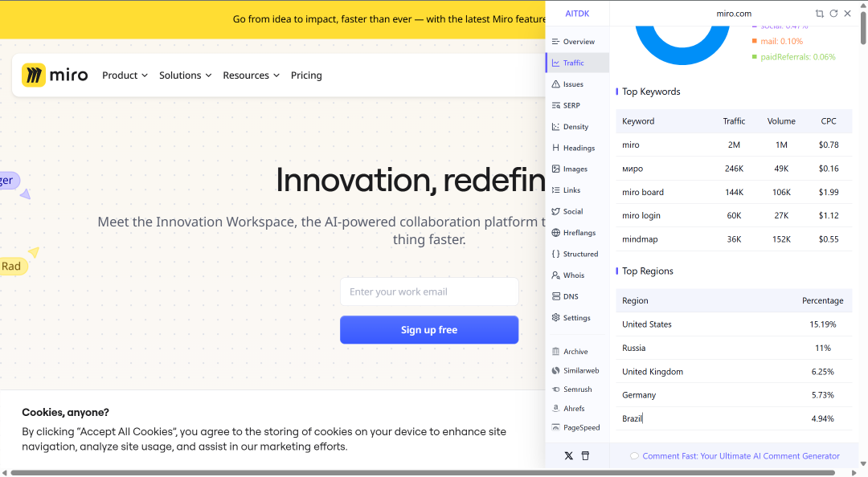The height and width of the screenshot is (477, 868).
Task: Expand the Resources dropdown menu
Action: click(x=252, y=75)
